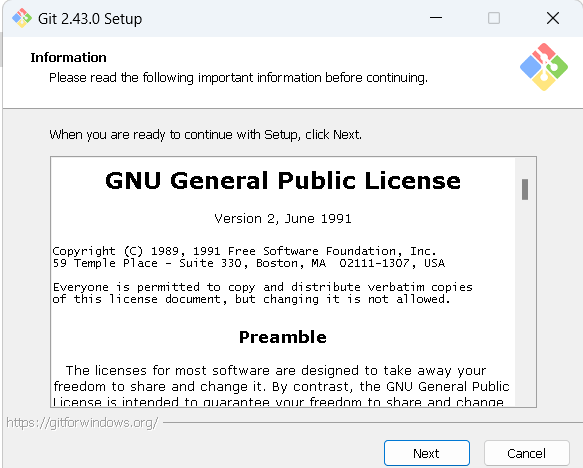583x468 pixels.
Task: Grab the license text scrollbar thumb
Action: 525,189
